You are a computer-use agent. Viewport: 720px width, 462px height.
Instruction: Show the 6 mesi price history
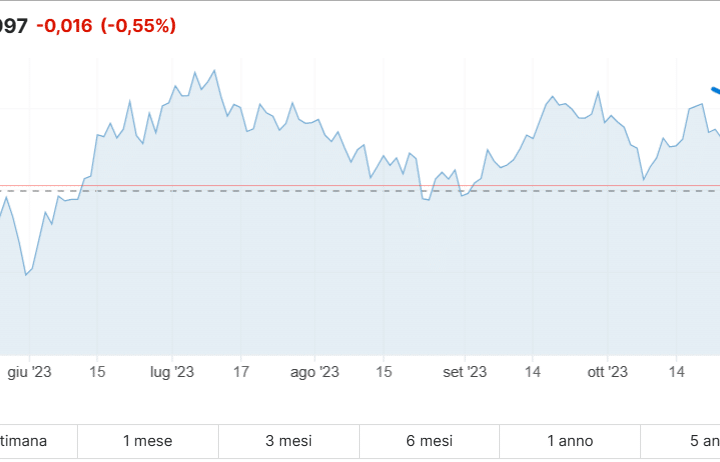click(429, 440)
